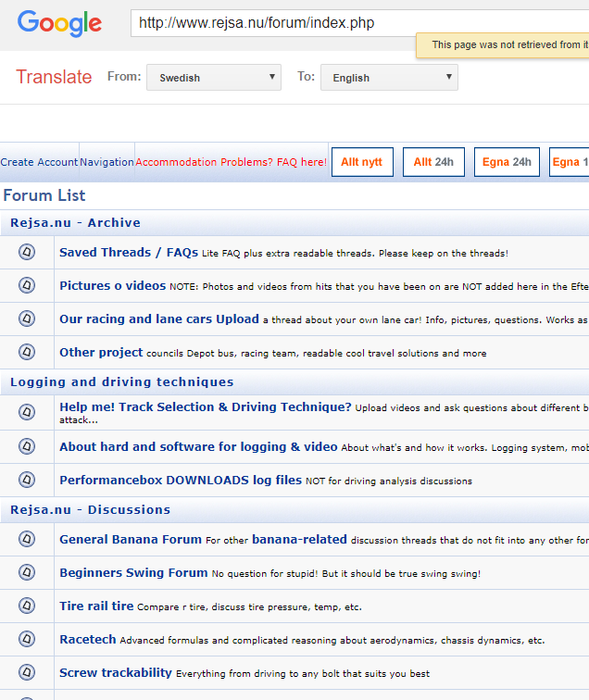
Task: Click the Google logo
Action: tap(59, 23)
